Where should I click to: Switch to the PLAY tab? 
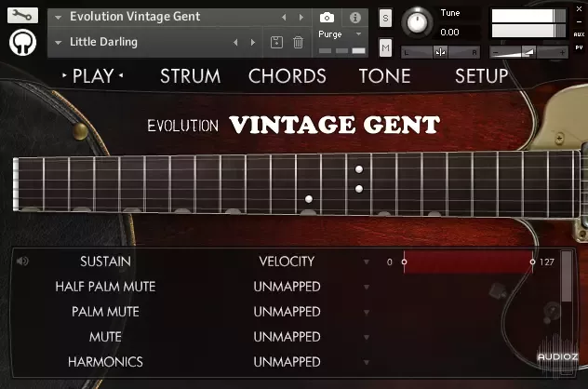click(x=93, y=76)
